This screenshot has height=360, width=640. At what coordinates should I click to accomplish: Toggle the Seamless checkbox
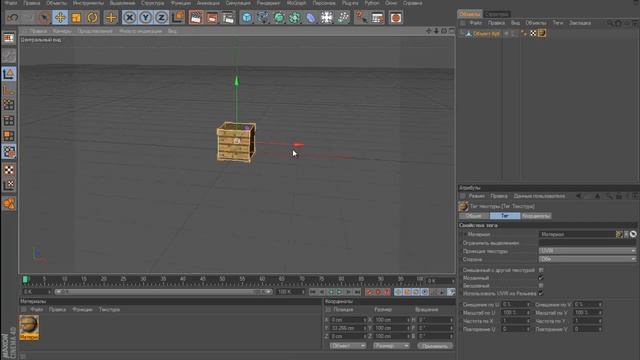[541, 286]
